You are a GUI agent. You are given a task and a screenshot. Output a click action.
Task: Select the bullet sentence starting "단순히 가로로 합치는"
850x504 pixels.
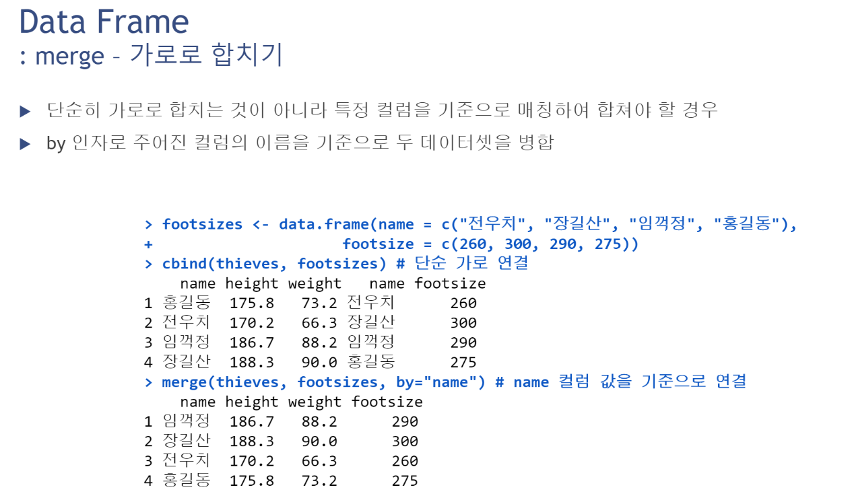(382, 110)
